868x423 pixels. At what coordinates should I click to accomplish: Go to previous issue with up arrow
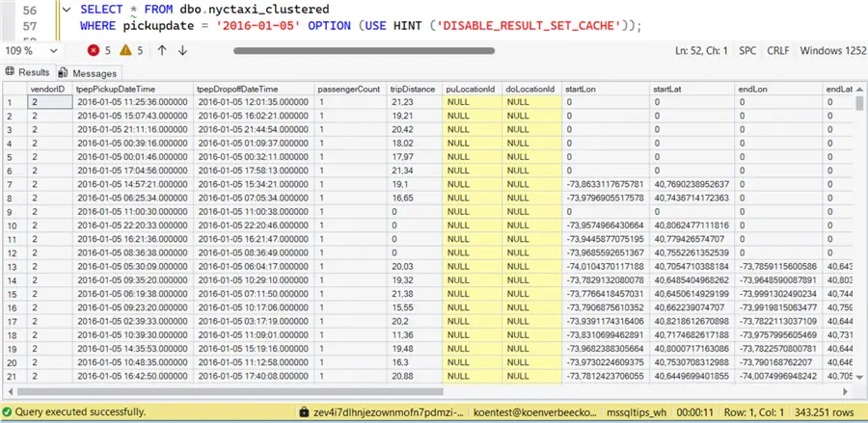coord(162,50)
